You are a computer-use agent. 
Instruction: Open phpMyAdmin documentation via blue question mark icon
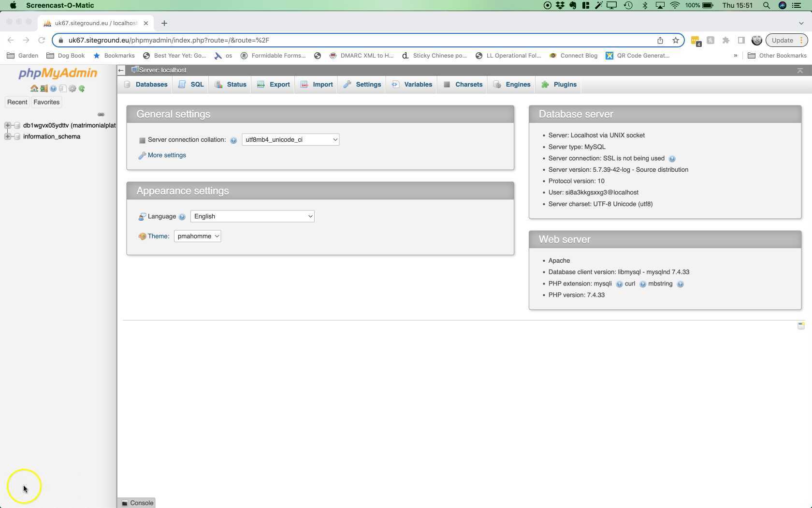[53, 89]
